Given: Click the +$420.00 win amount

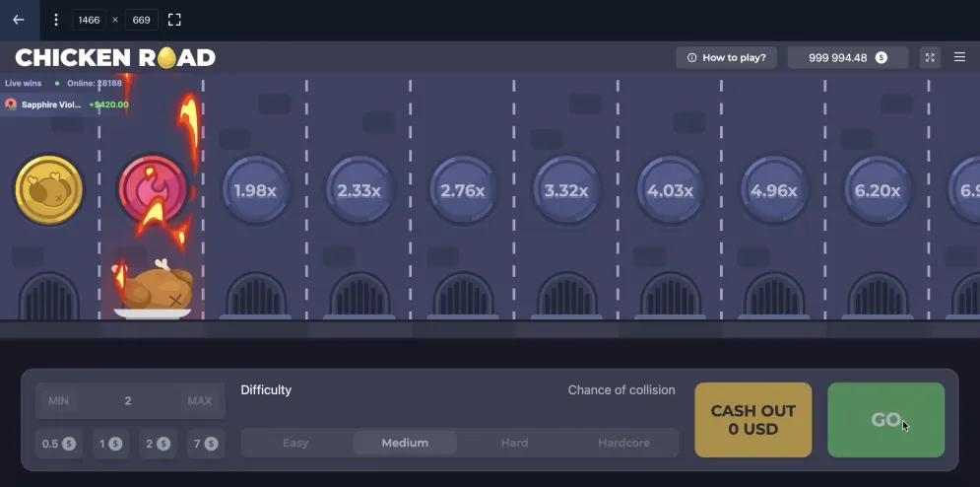Looking at the screenshot, I should 108,104.
